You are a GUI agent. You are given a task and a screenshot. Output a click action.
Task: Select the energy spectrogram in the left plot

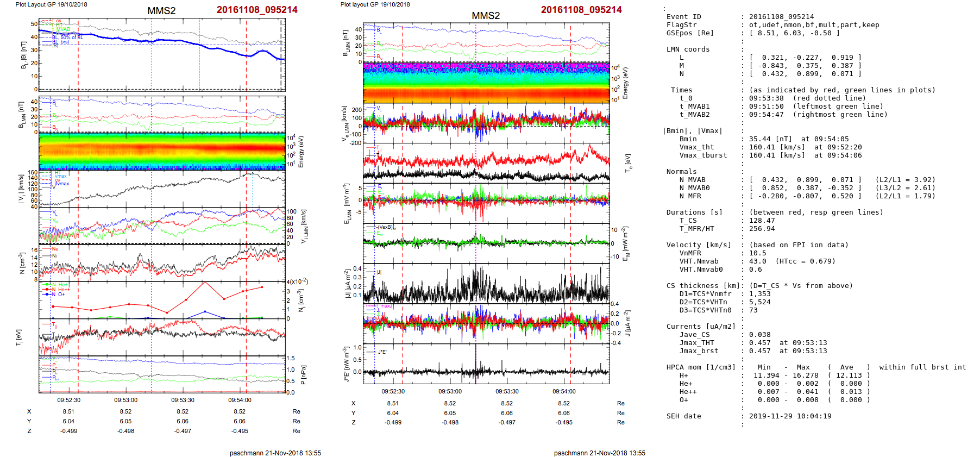click(162, 152)
